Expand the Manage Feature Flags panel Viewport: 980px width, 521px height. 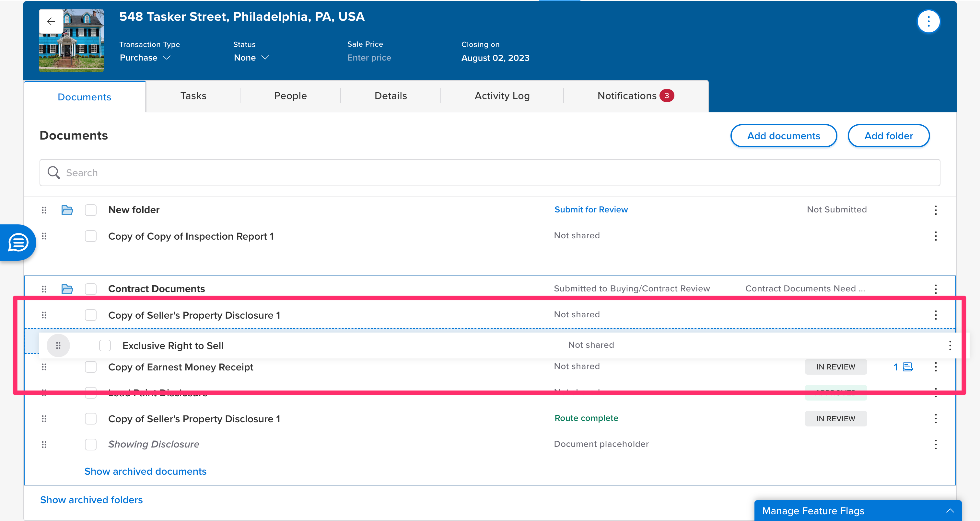[x=857, y=511]
